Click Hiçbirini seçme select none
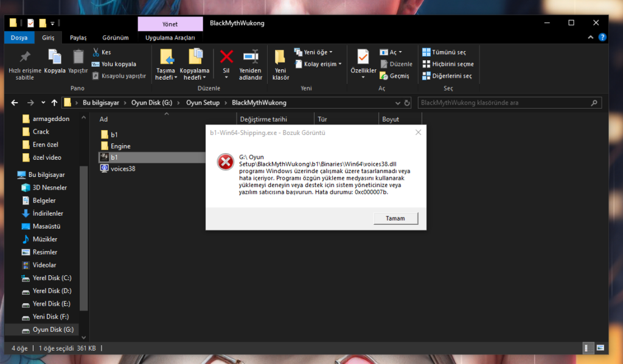 [448, 64]
